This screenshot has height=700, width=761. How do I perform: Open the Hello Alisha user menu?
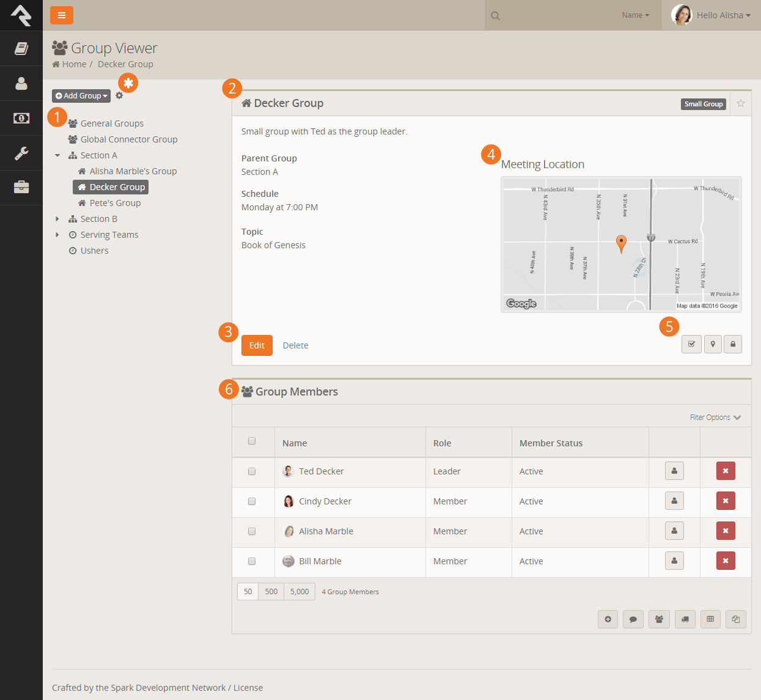712,15
